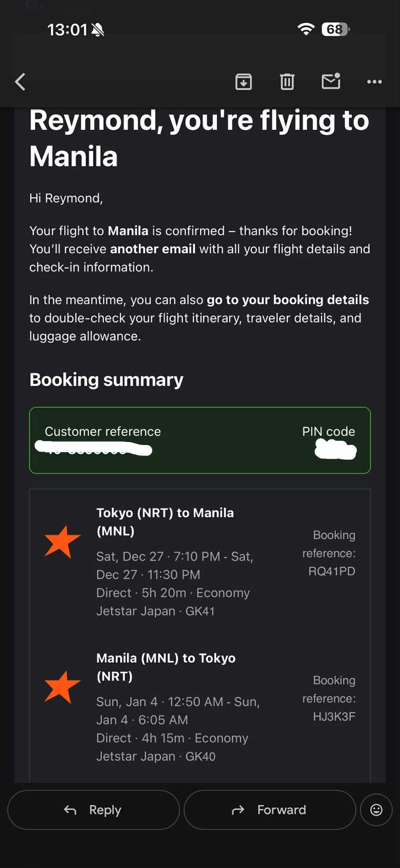This screenshot has height=868, width=400.
Task: Mark email as unread
Action: point(331,82)
